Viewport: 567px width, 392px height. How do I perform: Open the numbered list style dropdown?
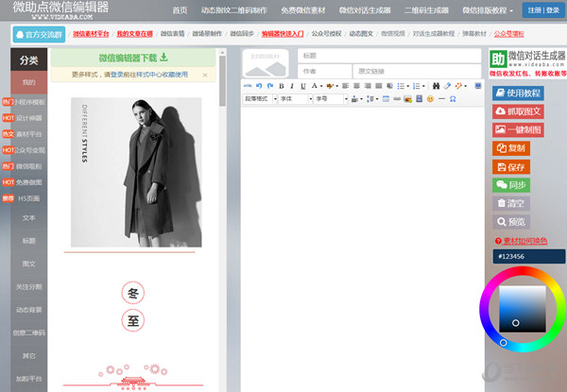pyautogui.click(x=423, y=86)
